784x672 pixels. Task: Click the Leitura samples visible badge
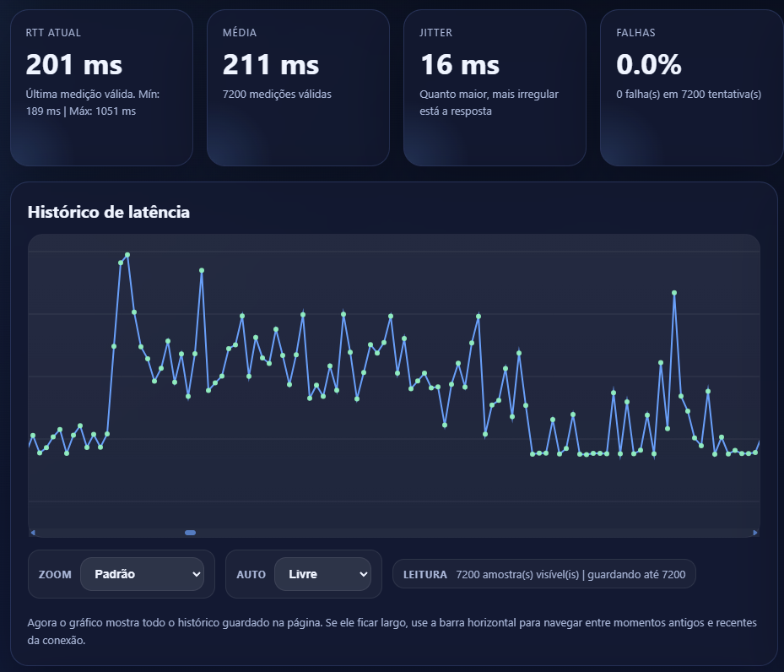[544, 574]
